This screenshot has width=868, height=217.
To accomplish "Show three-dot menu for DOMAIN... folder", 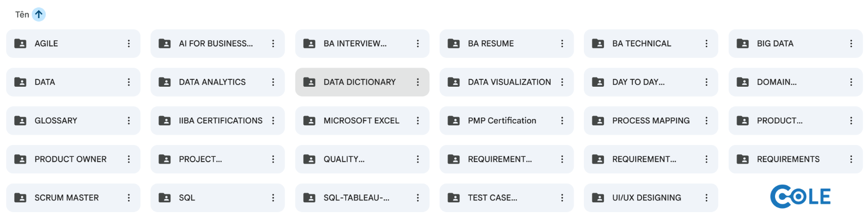I will [851, 82].
